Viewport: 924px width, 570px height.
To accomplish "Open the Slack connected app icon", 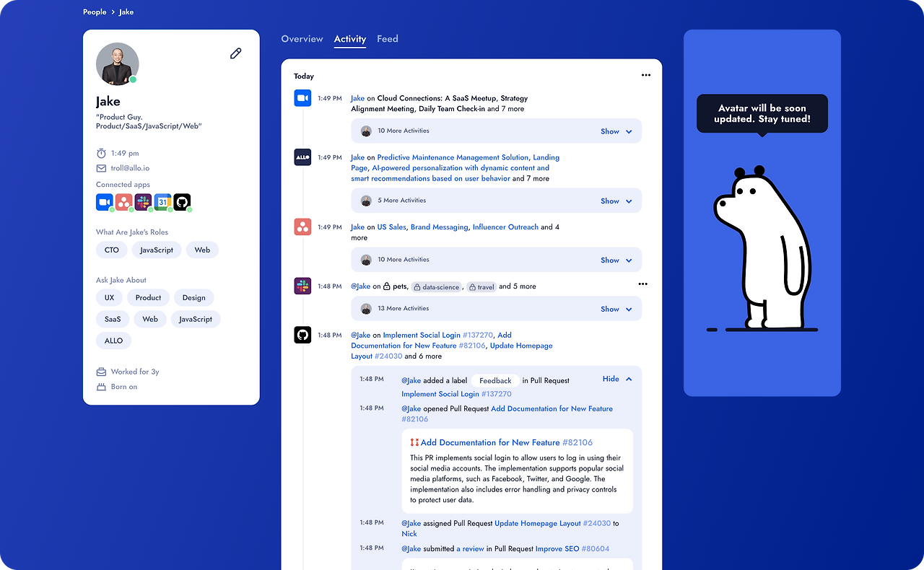I will tap(143, 202).
